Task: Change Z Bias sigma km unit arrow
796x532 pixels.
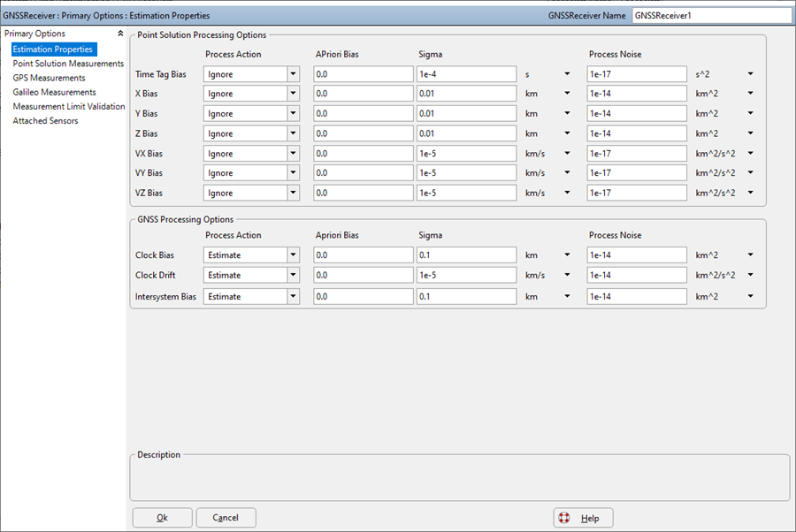Action: pos(567,133)
